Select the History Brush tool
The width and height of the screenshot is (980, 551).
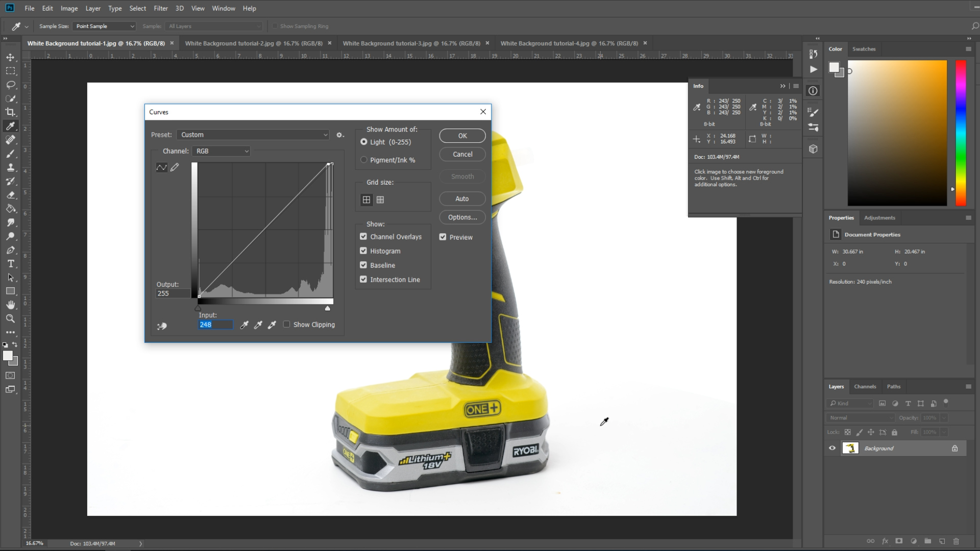(x=10, y=181)
